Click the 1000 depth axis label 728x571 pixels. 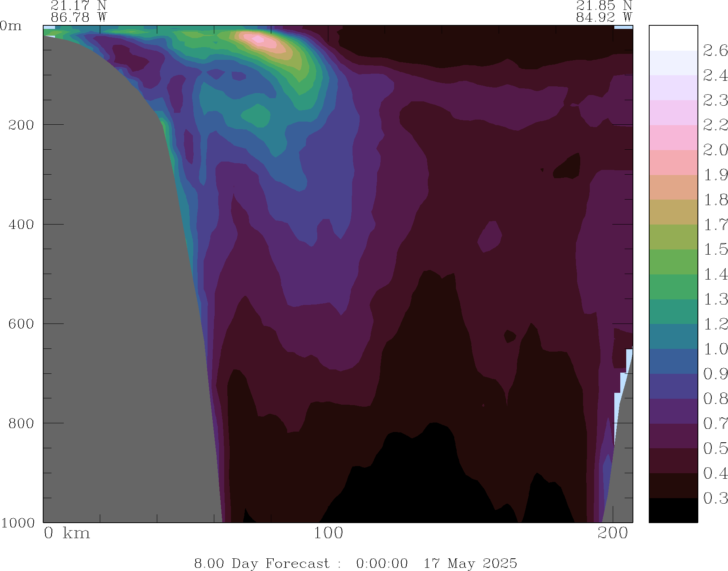(17, 523)
